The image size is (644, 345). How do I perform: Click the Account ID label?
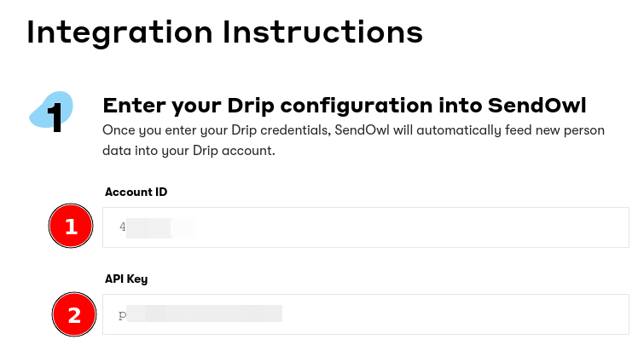coord(136,192)
